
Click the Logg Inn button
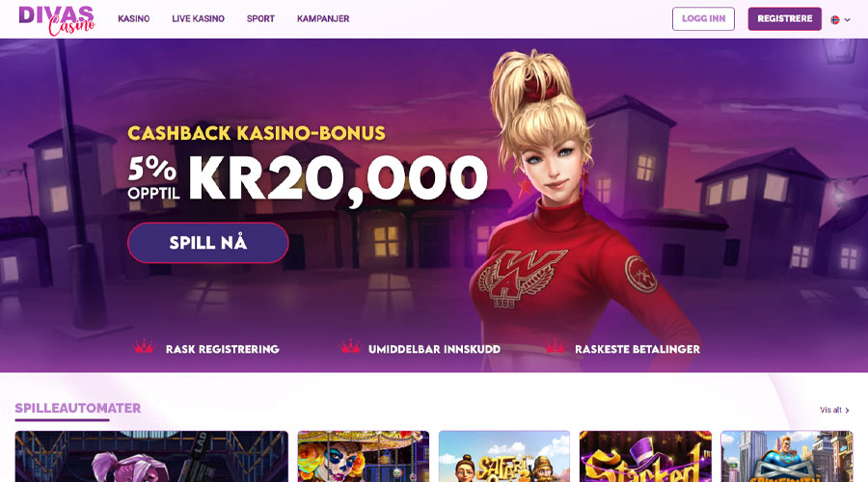coord(703,19)
